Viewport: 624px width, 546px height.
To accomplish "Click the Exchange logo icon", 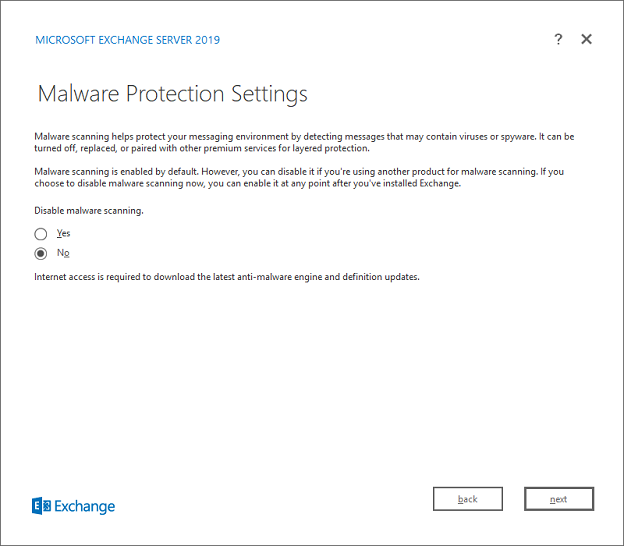I will (42, 506).
